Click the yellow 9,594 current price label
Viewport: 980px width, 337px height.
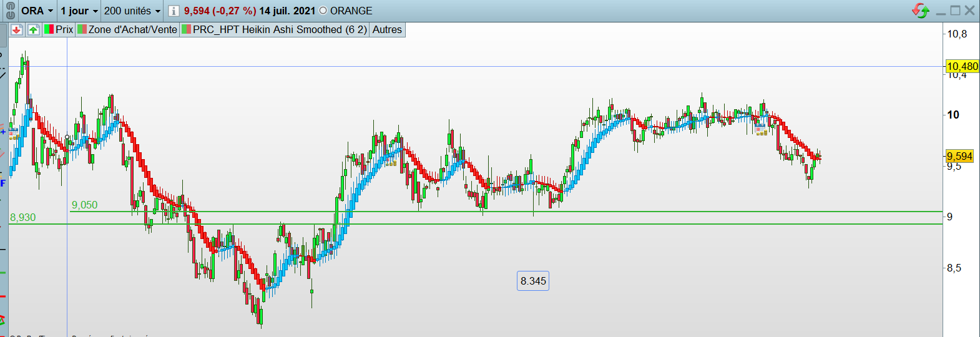tap(959, 156)
